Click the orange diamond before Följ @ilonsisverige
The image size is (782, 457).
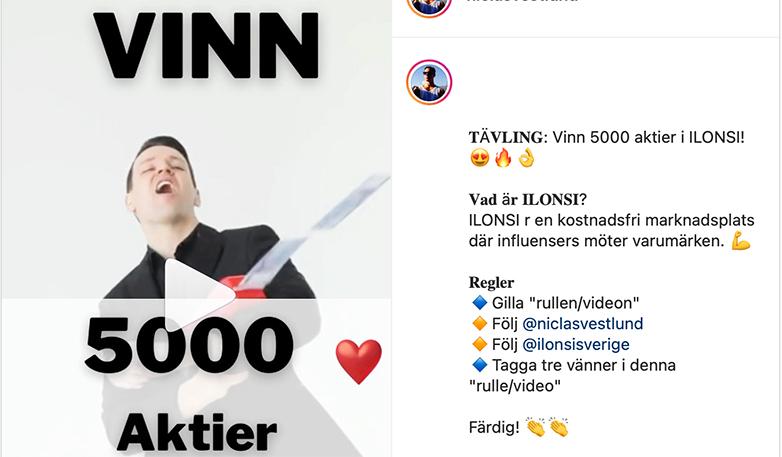coord(479,344)
